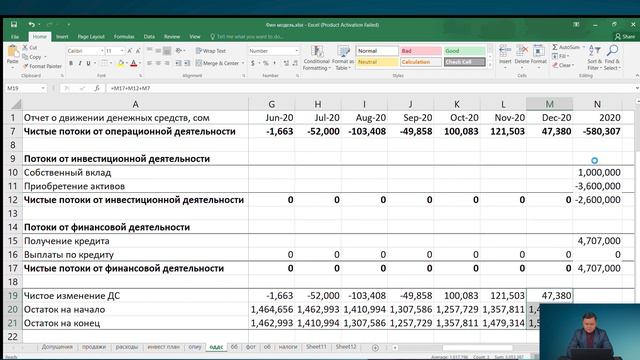Cut the selected cell

point(30,48)
